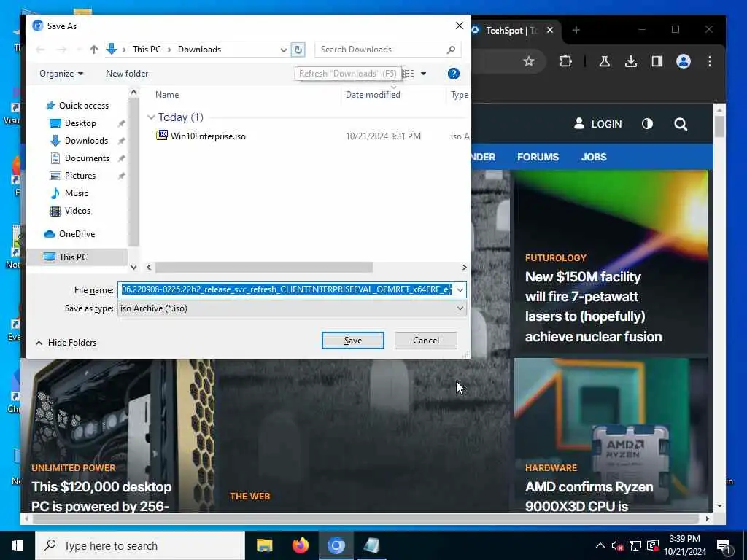The image size is (747, 560).
Task: Launch Firefox from the taskbar
Action: [x=300, y=545]
